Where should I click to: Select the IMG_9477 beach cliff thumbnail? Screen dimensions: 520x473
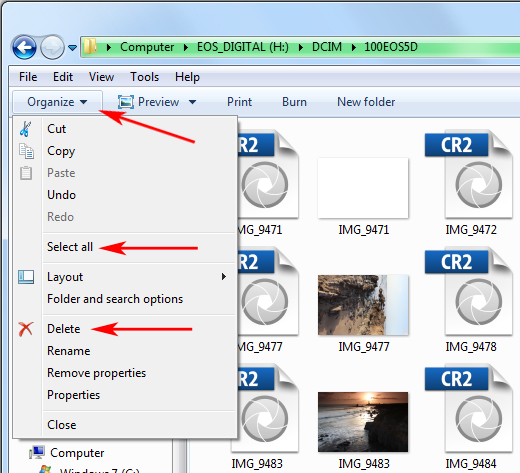point(363,305)
